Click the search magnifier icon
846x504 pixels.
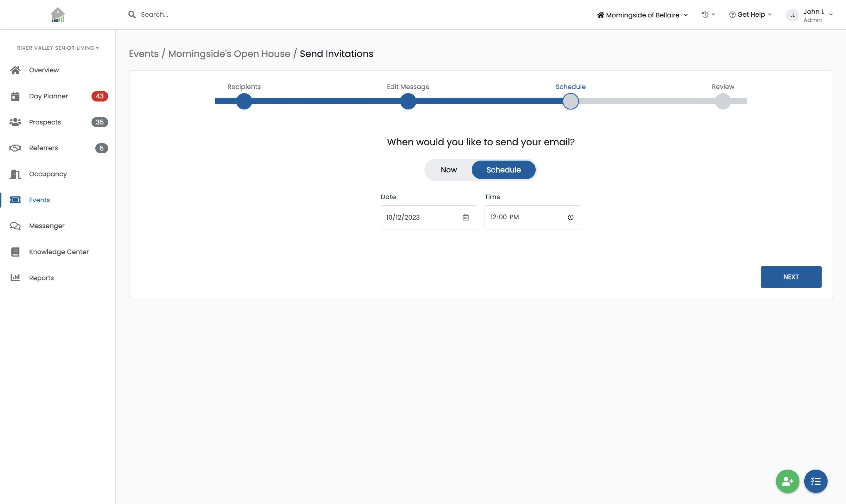[132, 15]
